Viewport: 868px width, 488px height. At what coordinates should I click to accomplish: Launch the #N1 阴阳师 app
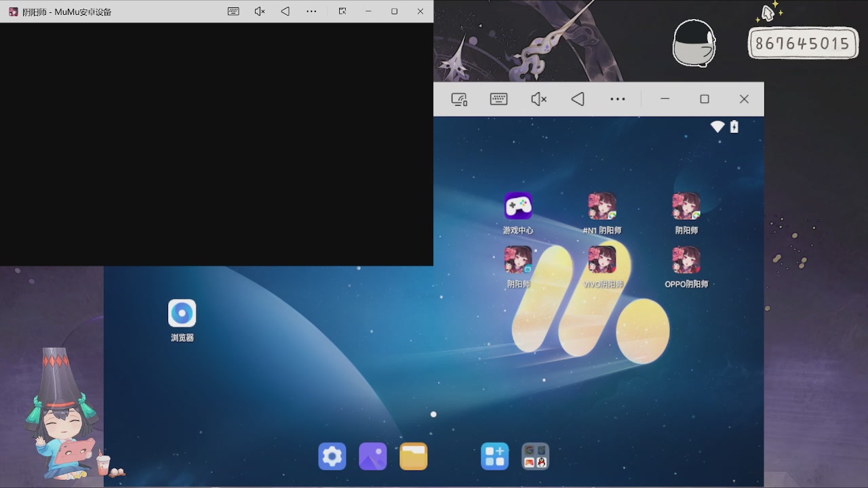click(602, 207)
